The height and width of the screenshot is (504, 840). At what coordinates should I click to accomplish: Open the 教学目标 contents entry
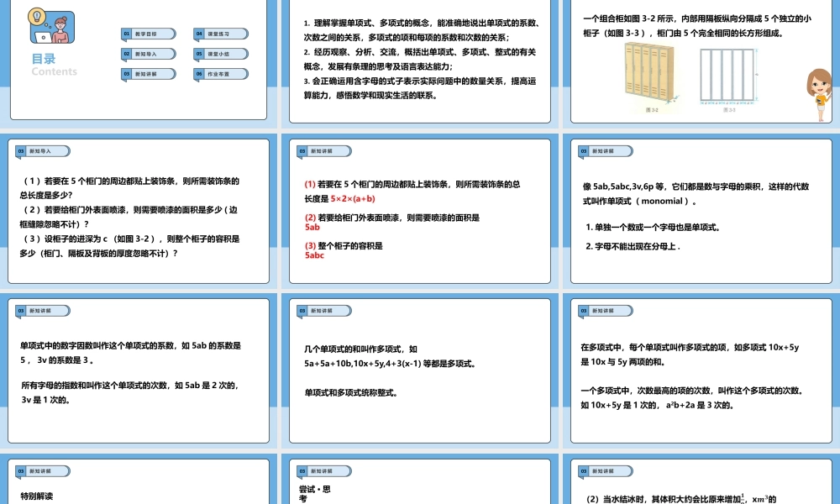[x=144, y=34]
